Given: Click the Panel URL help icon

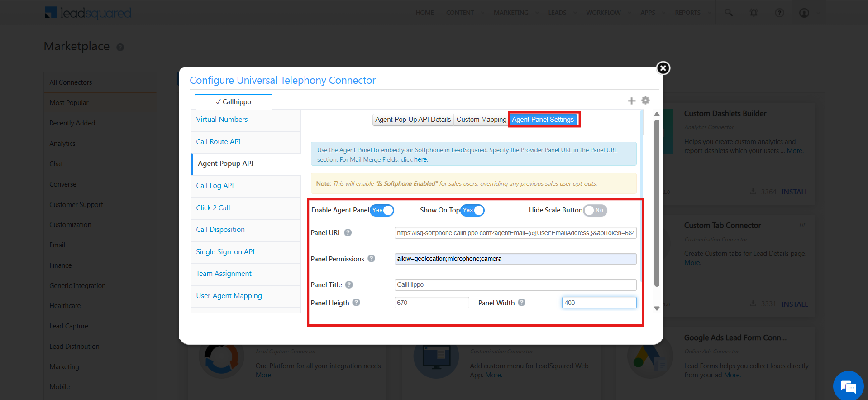Looking at the screenshot, I should pos(348,232).
